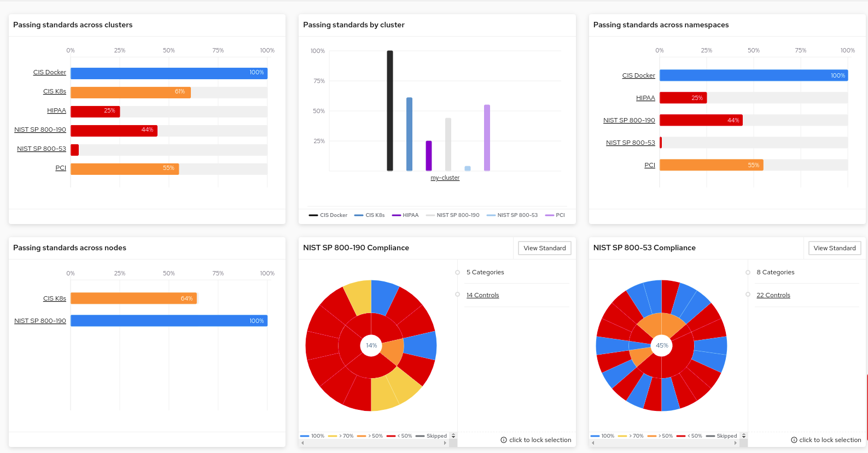Viewport: 868px width, 453px height.
Task: Click the CIS K8s 64% bar across nodes
Action: 133,298
